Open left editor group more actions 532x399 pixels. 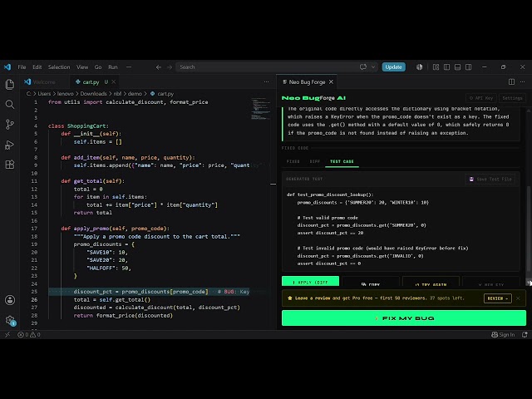point(266,81)
